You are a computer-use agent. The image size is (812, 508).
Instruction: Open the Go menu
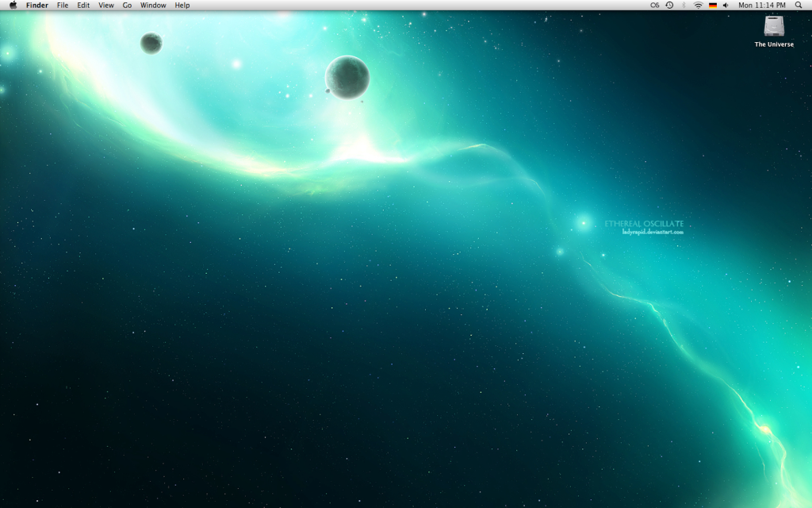(128, 6)
